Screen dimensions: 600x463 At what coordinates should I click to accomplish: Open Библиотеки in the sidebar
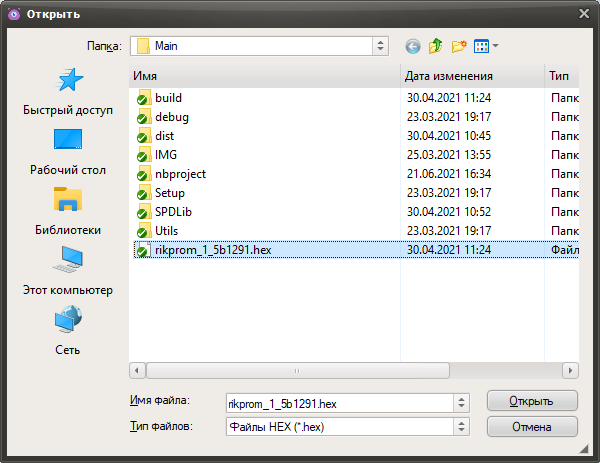68,212
